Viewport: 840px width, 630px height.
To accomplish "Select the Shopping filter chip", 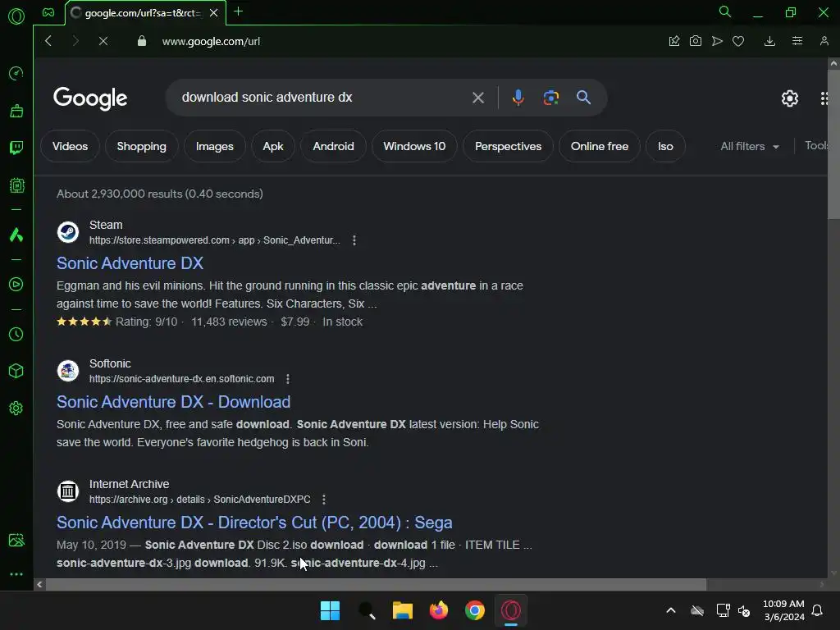I will (x=141, y=146).
